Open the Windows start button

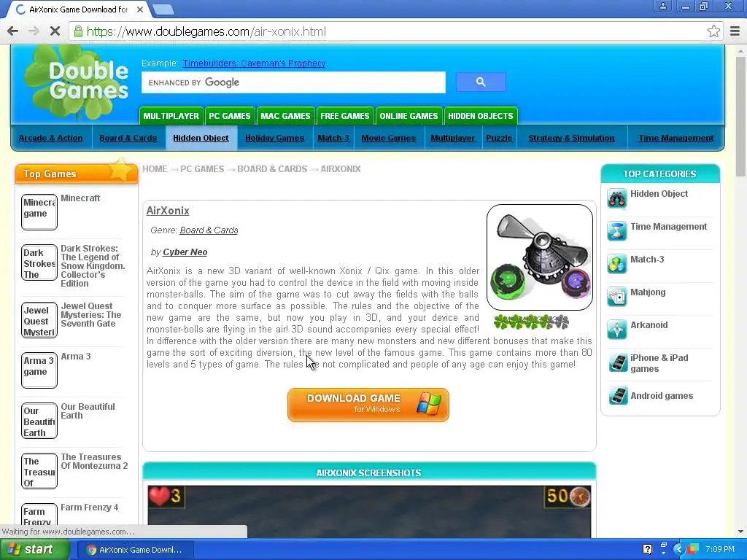pos(35,550)
